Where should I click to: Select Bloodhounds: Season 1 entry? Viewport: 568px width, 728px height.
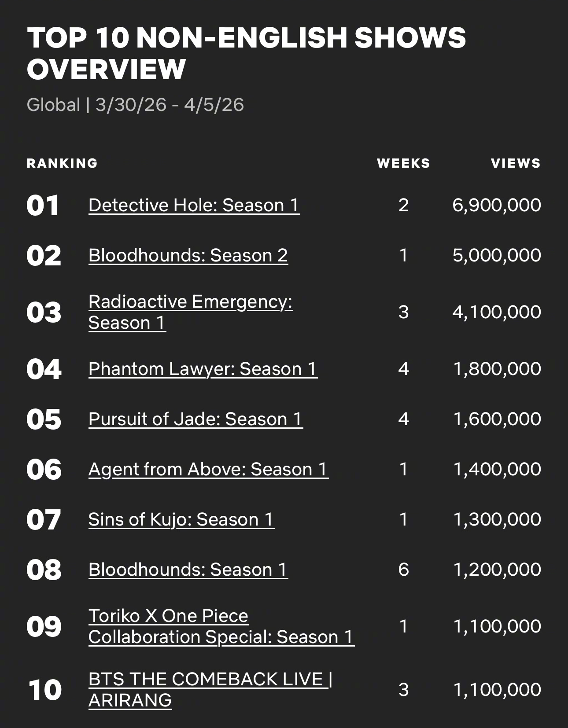188,570
